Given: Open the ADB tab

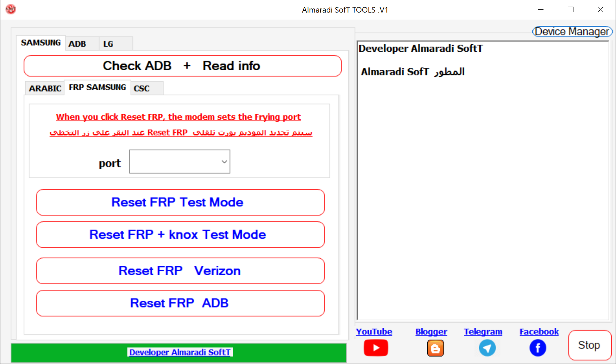Looking at the screenshot, I should 77,44.
